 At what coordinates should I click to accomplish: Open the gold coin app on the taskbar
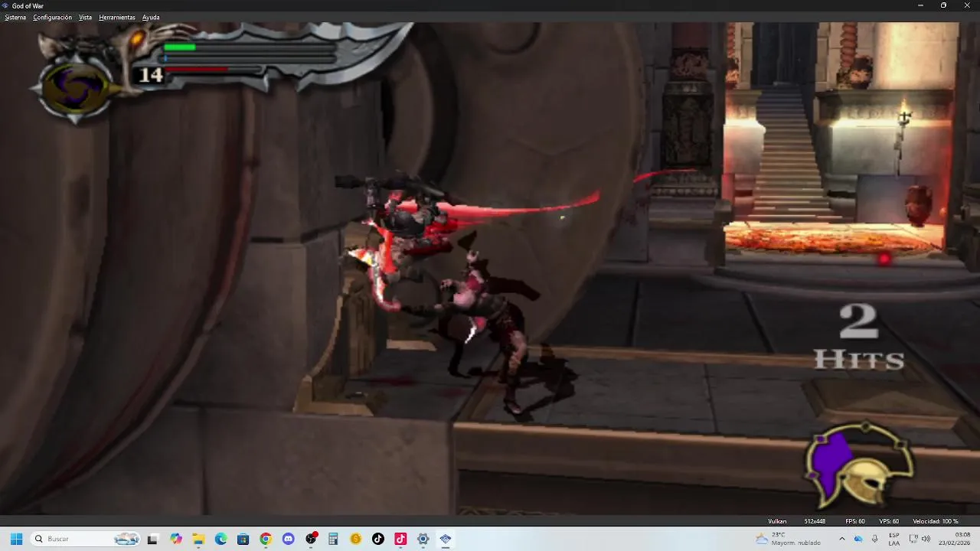[x=355, y=539]
